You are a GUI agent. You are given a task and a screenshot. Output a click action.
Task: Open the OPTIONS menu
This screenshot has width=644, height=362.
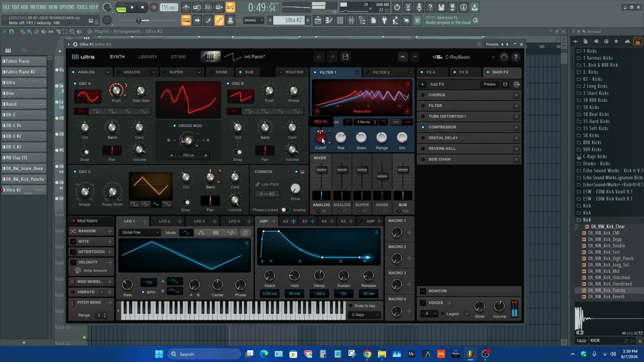pyautogui.click(x=67, y=7)
